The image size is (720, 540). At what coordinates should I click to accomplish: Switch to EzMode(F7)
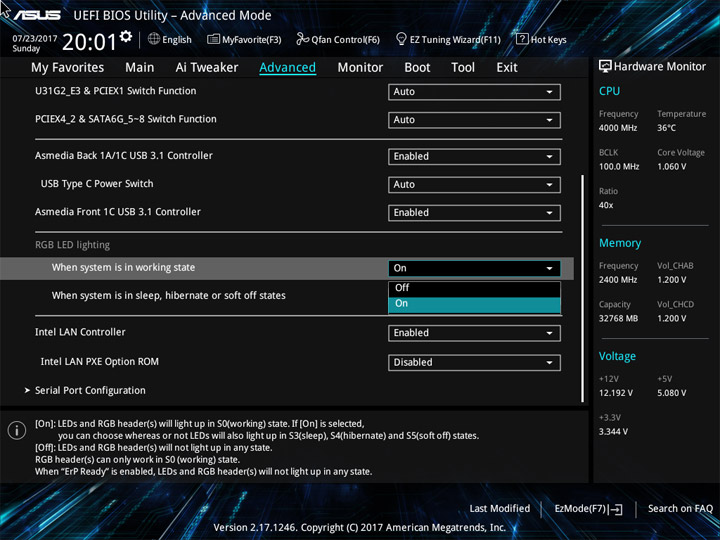(x=581, y=509)
